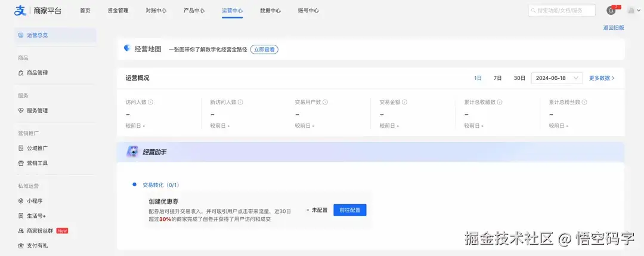
Task: Click the 交易转化 (0/1) step
Action: [160, 185]
